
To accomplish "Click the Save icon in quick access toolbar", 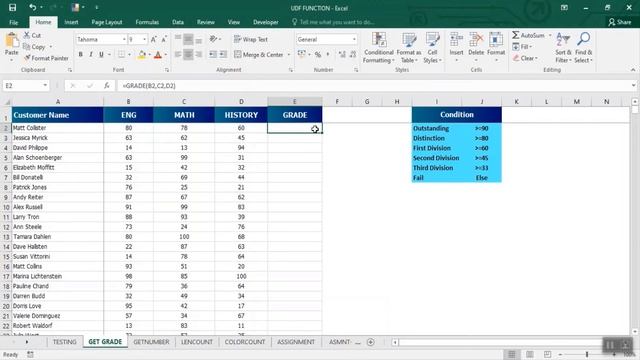I will 12,7.
